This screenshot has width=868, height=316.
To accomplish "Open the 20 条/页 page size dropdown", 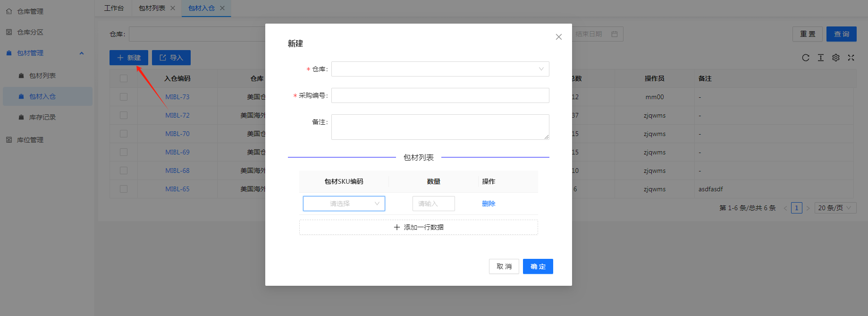I will click(x=835, y=208).
